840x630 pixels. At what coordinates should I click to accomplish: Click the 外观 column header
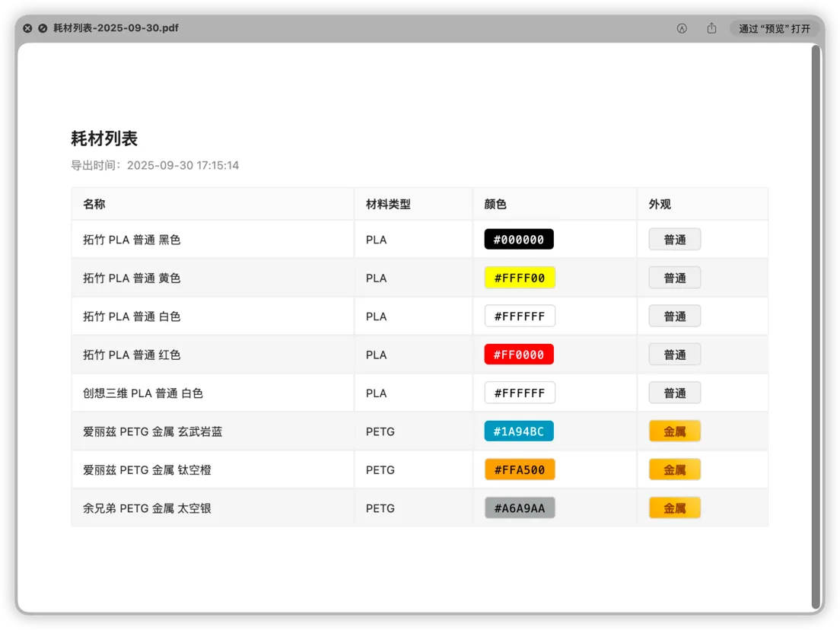point(660,204)
